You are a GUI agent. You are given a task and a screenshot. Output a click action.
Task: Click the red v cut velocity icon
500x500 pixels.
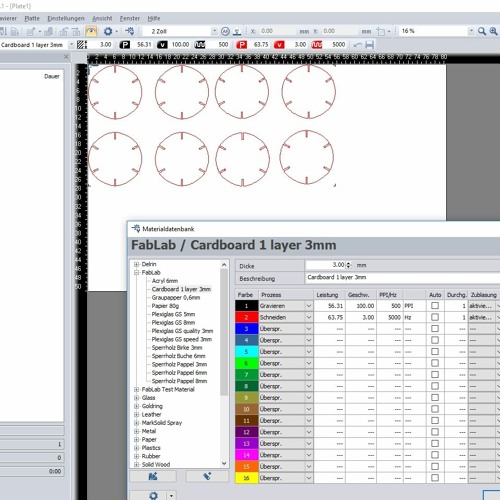(279, 45)
